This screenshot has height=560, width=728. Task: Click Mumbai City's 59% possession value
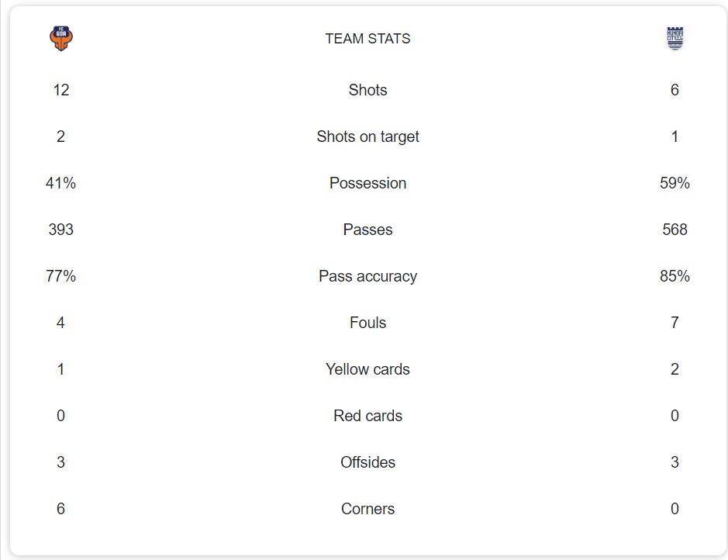pyautogui.click(x=675, y=183)
